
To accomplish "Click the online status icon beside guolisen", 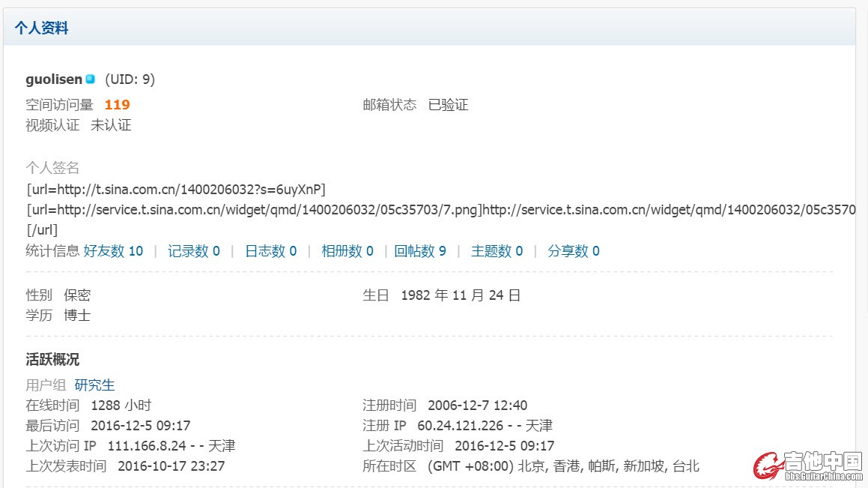I will click(x=90, y=79).
